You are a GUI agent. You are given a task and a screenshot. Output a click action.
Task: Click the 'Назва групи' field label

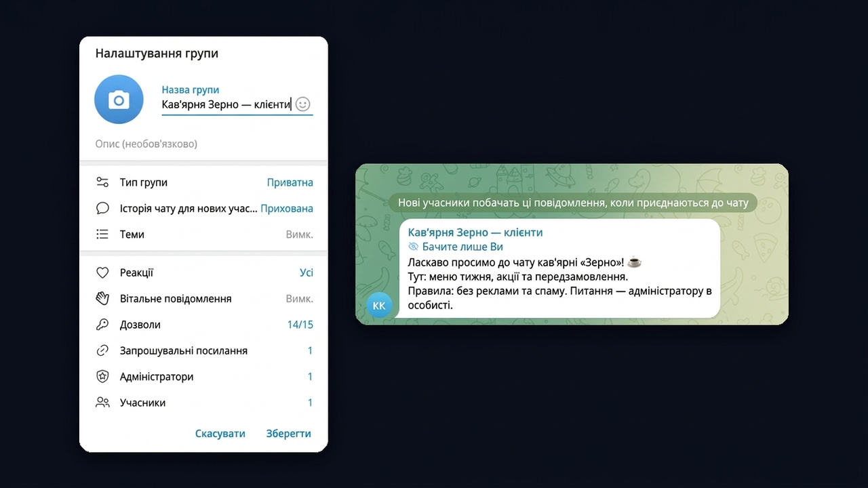point(191,89)
